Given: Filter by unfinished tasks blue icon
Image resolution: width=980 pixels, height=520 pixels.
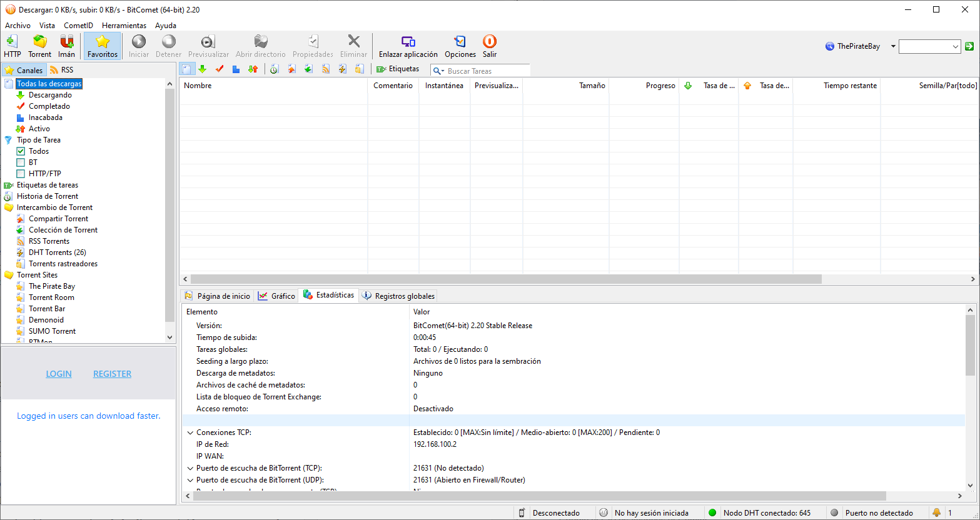Looking at the screenshot, I should point(236,69).
